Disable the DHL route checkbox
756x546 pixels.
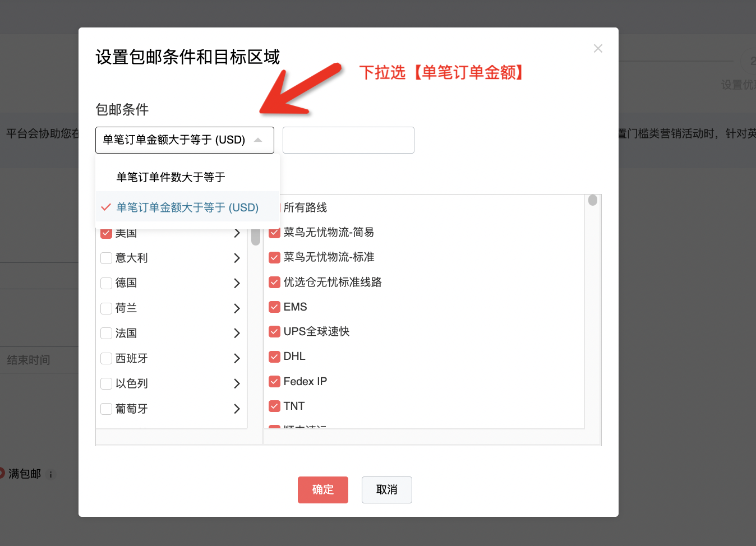pos(274,357)
